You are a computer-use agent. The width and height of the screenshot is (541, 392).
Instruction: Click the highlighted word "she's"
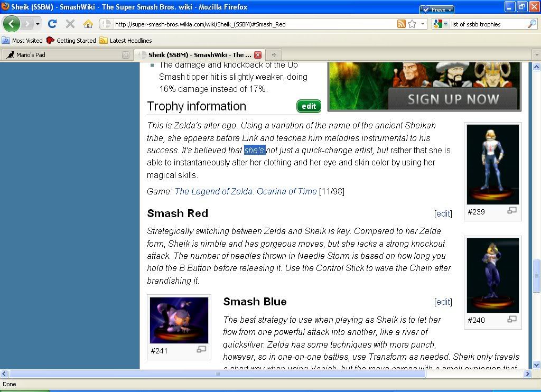coord(255,150)
